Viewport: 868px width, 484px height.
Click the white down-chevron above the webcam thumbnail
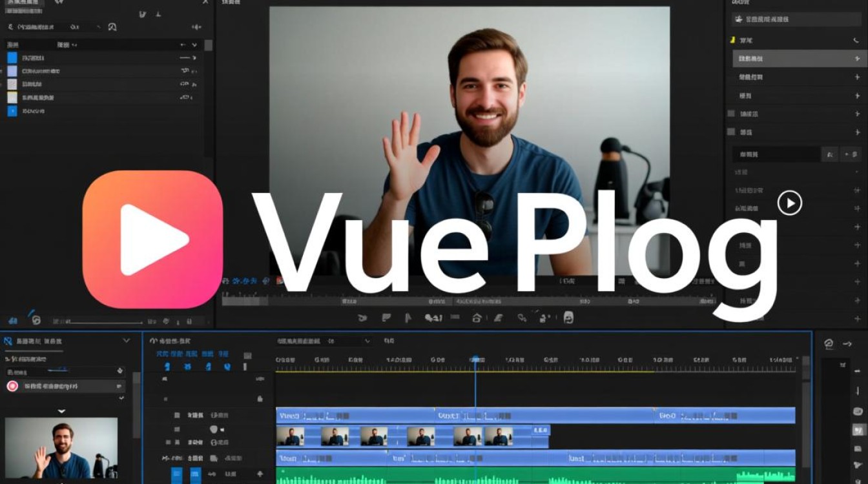61,411
